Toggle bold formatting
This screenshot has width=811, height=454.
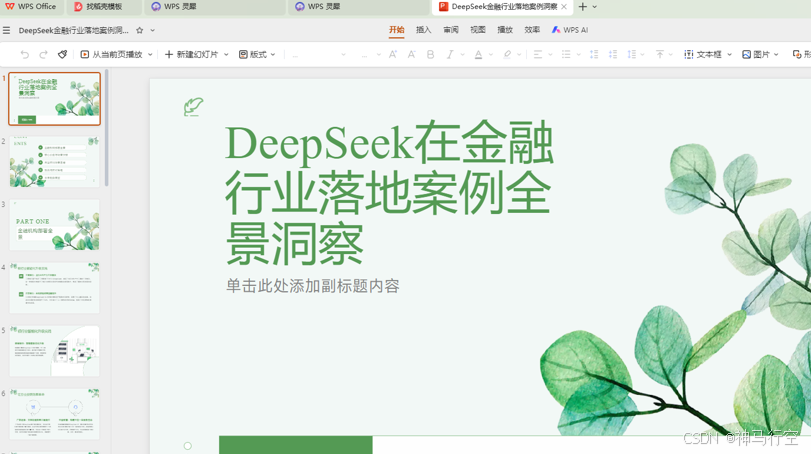tap(430, 54)
